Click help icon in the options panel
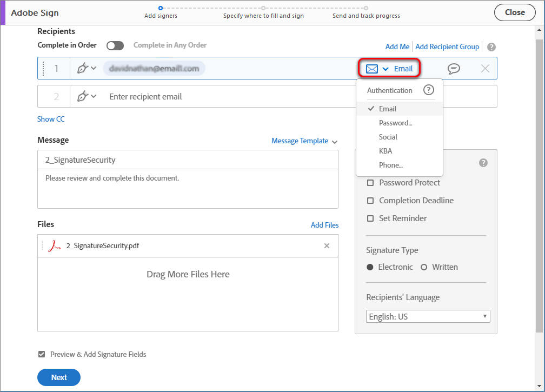The width and height of the screenshot is (545, 392). (x=483, y=162)
